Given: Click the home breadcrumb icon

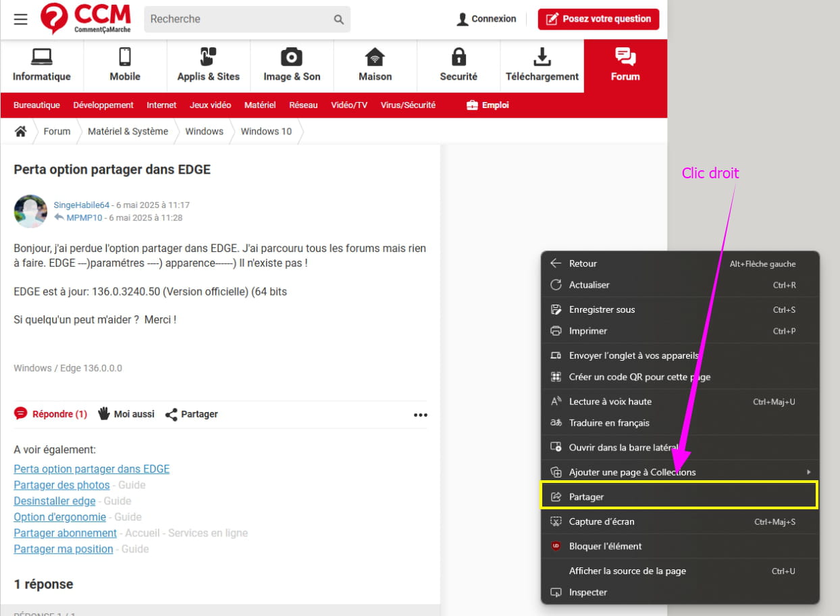Looking at the screenshot, I should coord(21,131).
